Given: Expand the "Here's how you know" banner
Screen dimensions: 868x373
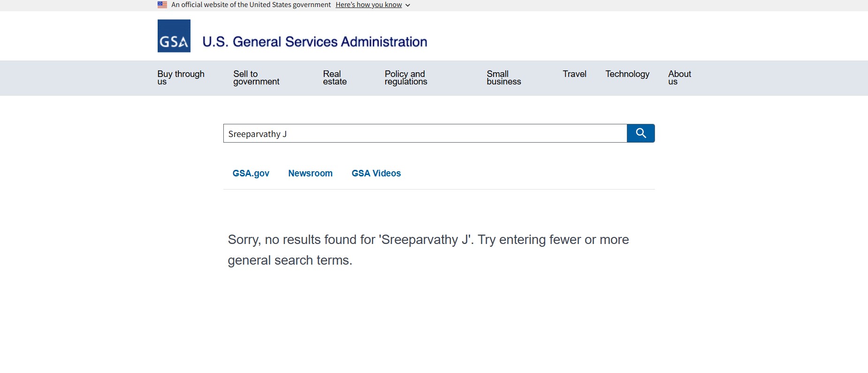Looking at the screenshot, I should pyautogui.click(x=369, y=5).
